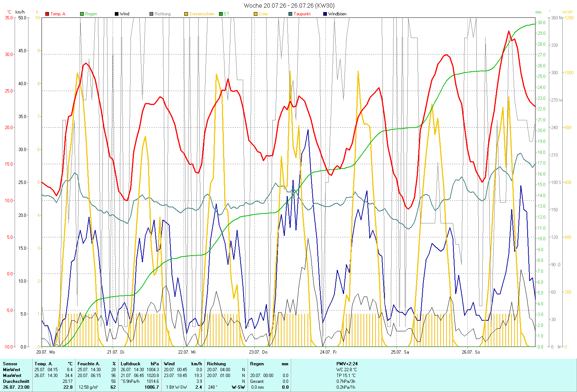Click the '26.07. So' date label on the x-axis

coord(471,352)
